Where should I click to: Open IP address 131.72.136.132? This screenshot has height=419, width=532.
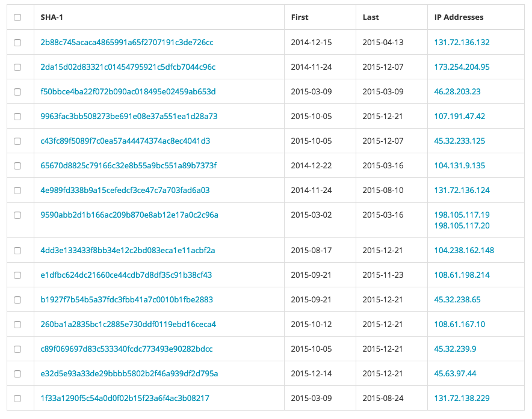pos(462,42)
